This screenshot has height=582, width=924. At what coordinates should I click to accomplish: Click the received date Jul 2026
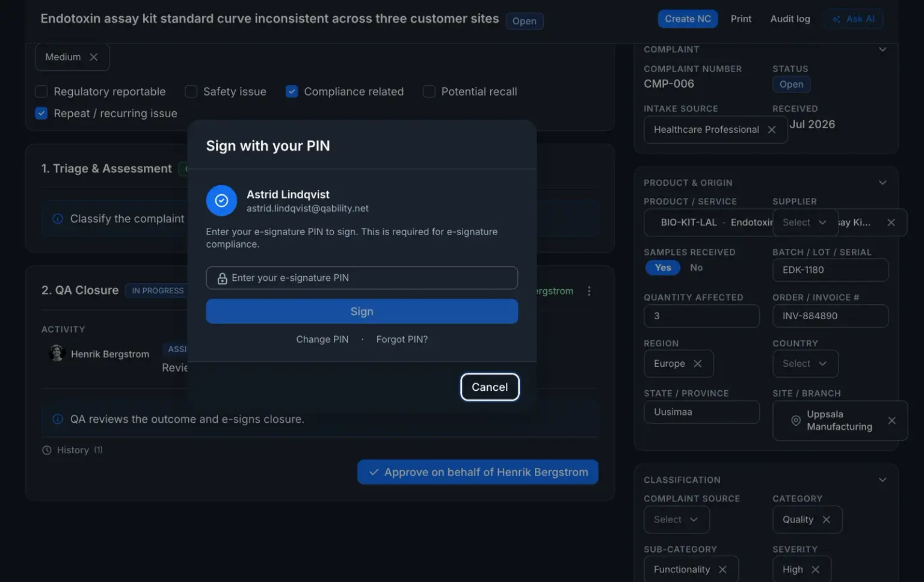point(812,124)
